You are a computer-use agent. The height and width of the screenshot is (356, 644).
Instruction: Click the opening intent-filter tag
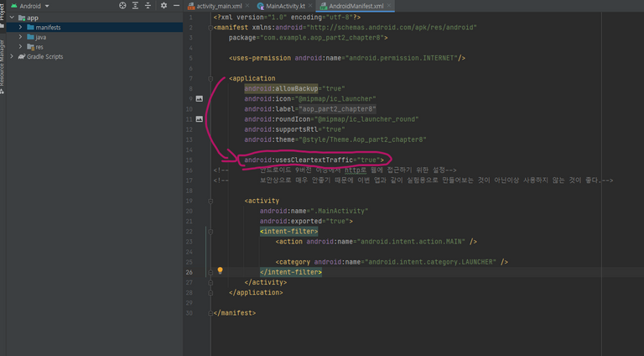[288, 232]
